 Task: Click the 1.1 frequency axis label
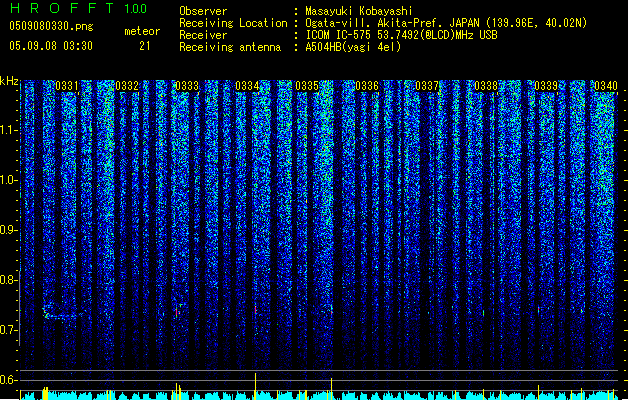click(9, 130)
